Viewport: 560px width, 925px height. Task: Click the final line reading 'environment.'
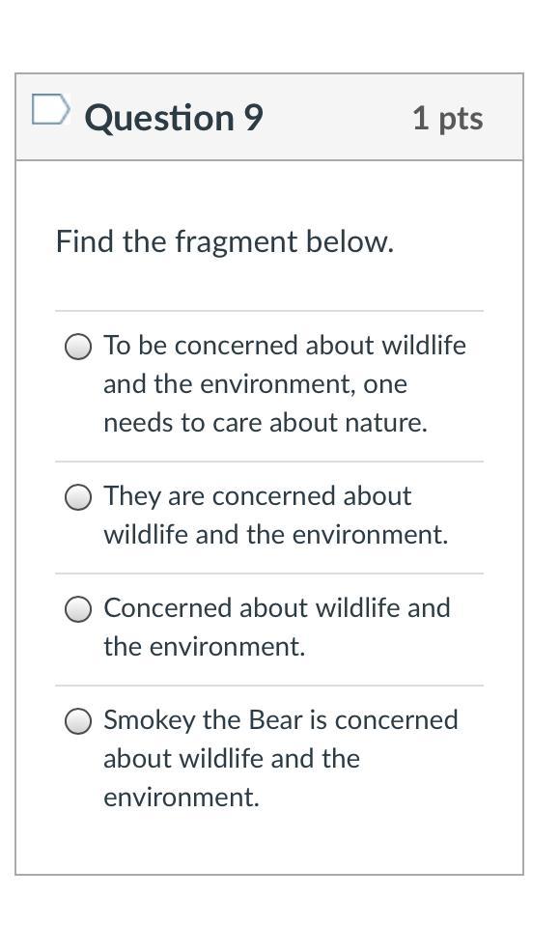[182, 799]
